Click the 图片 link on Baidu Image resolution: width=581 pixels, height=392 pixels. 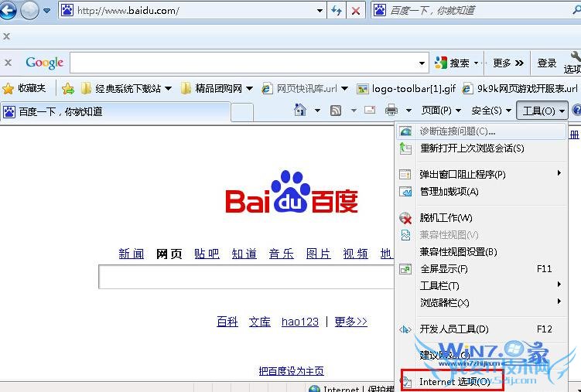click(318, 254)
